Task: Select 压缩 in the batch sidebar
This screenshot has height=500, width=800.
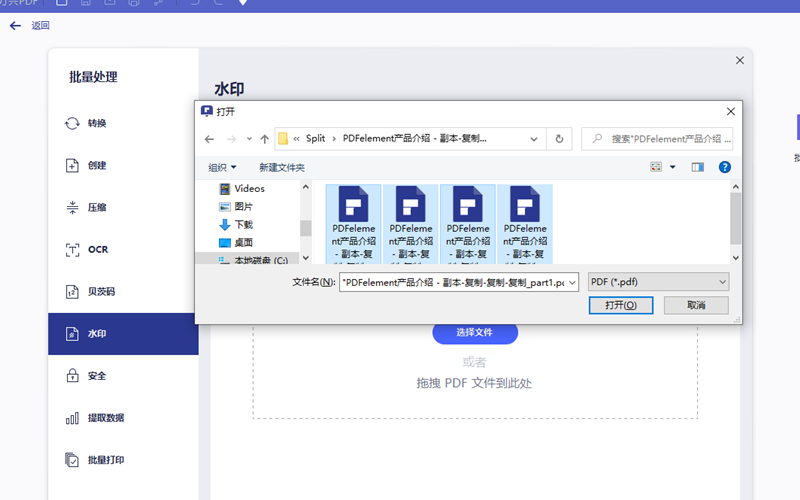Action: click(x=123, y=208)
